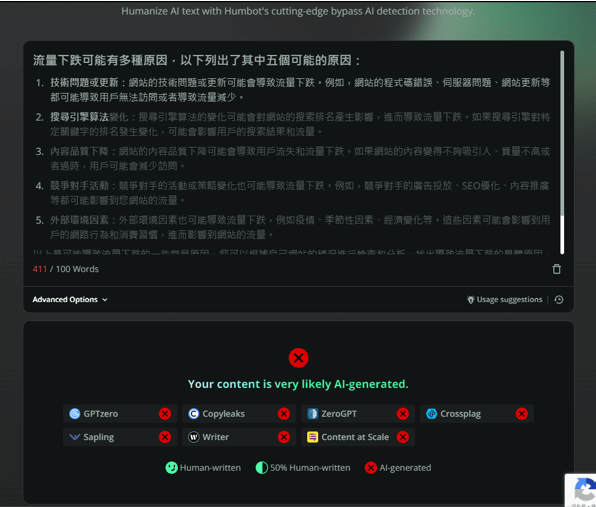Click the GPTzero detector logo
This screenshot has width=596, height=507.
[x=75, y=414]
